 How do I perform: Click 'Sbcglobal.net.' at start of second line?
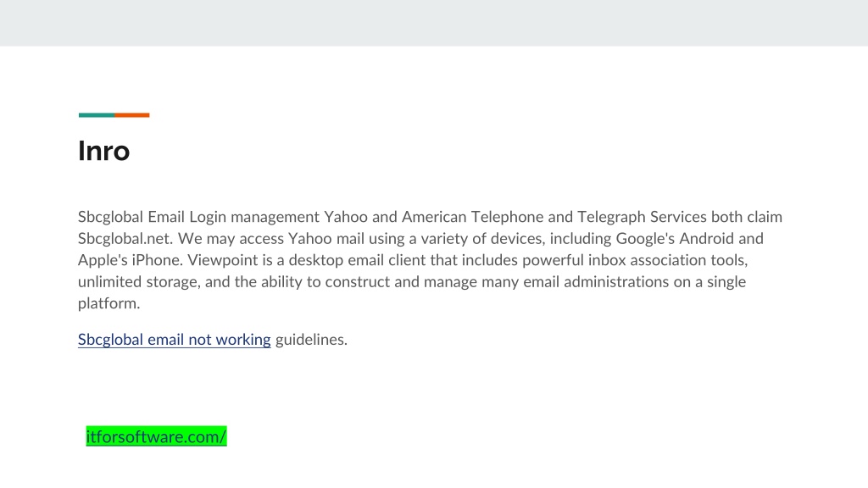point(125,238)
